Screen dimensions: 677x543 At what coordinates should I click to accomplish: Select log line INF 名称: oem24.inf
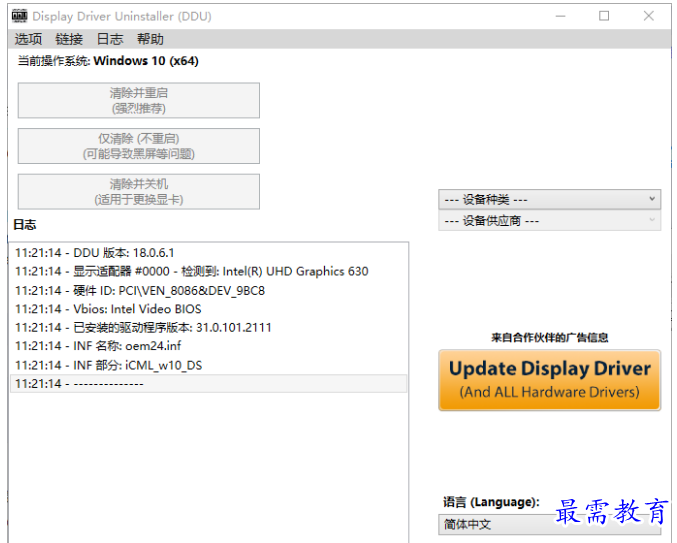[x=209, y=346]
